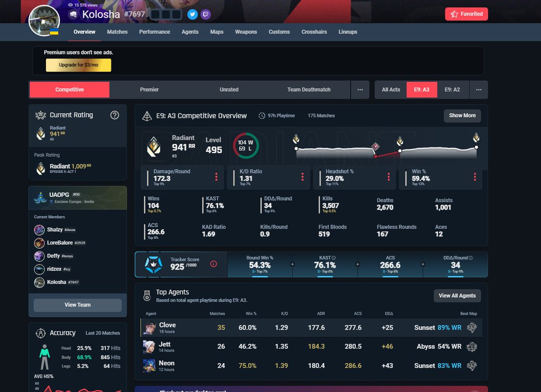541x392 pixels.
Task: Click the View Team button
Action: 78,305
